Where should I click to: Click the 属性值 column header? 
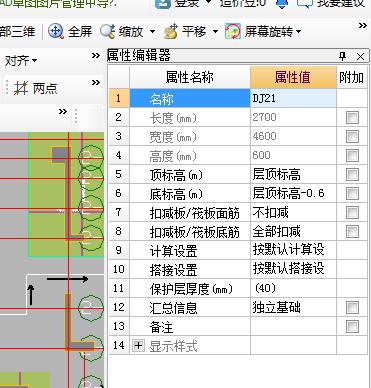click(x=293, y=77)
